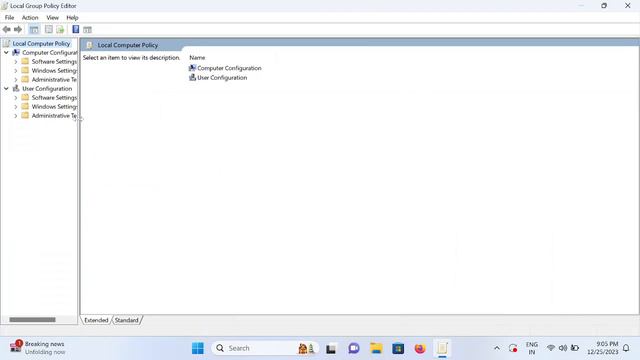The width and height of the screenshot is (640, 360).
Task: Click the screen recording tray icon
Action: tap(513, 348)
